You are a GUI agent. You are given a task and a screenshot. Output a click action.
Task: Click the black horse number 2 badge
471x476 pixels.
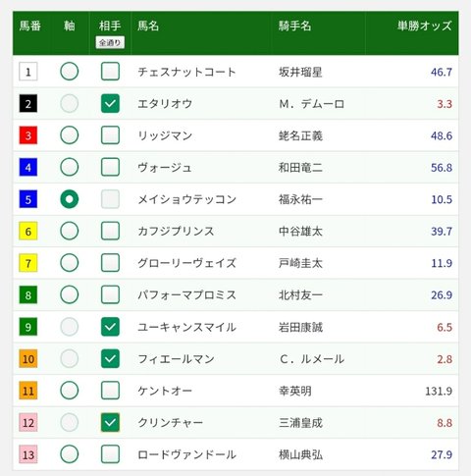pyautogui.click(x=28, y=103)
